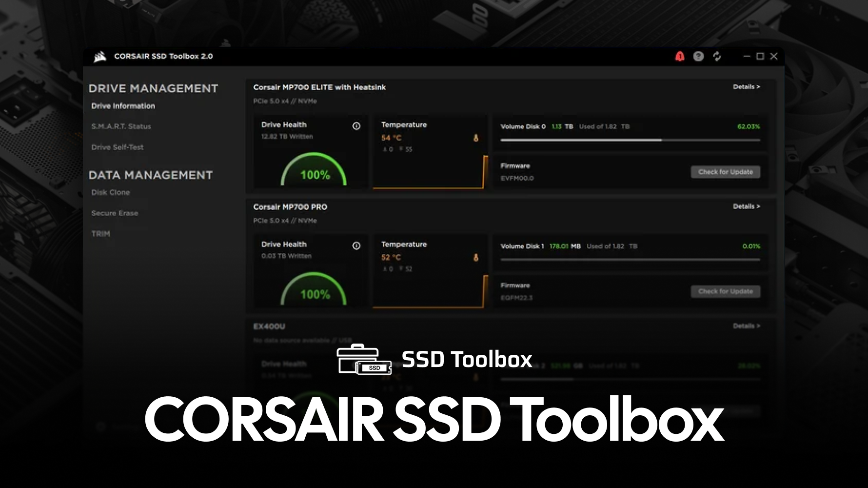Minimize the SSD Toolbox window

747,57
